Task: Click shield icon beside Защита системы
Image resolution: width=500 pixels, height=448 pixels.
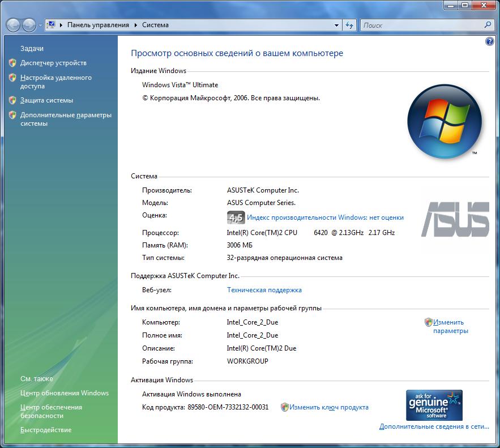Action: pos(12,100)
